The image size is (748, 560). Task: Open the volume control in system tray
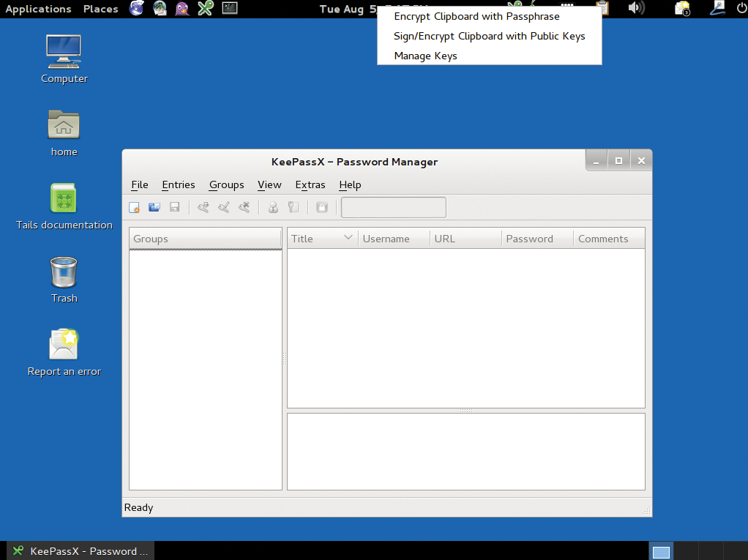tap(636, 9)
